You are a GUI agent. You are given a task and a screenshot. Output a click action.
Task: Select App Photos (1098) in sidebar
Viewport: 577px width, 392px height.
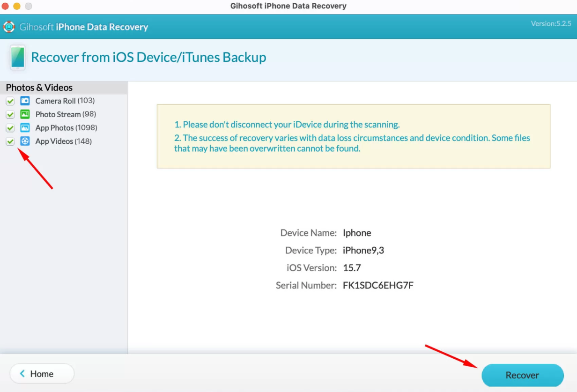coord(67,128)
